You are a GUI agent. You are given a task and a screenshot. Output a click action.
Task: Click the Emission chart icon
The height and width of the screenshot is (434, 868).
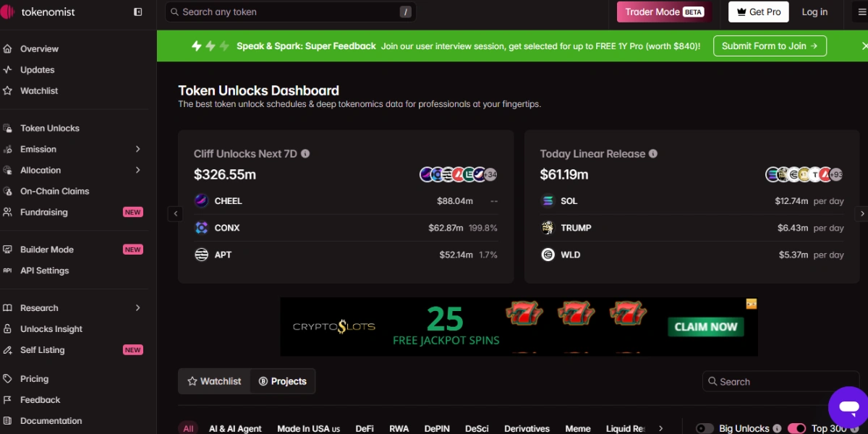coord(7,149)
